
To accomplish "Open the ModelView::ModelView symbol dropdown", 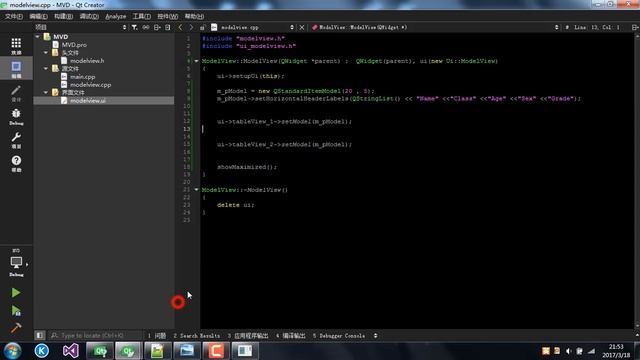I will (435, 27).
